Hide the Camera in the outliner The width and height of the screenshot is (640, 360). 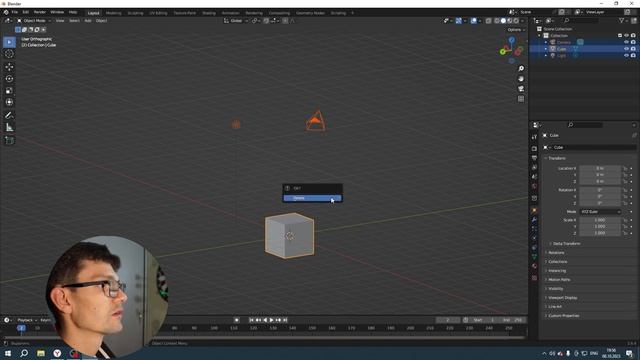[626, 42]
